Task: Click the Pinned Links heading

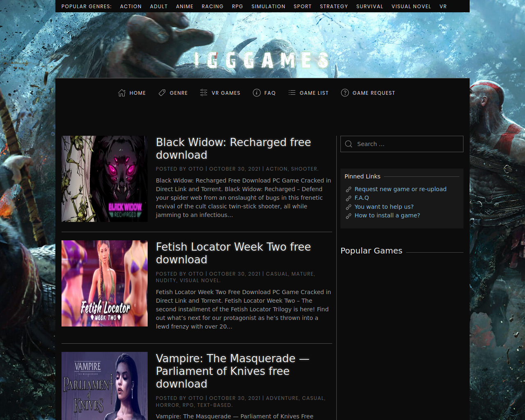Action: (x=363, y=176)
